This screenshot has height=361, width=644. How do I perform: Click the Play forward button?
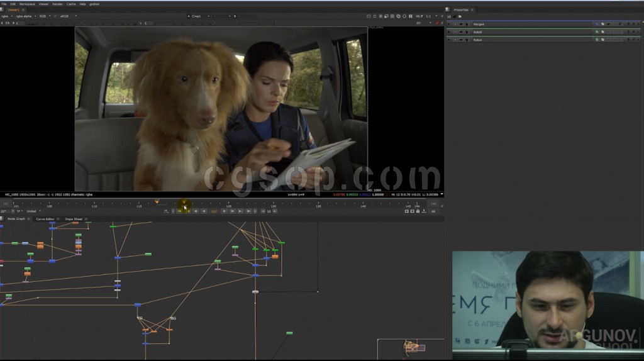(x=225, y=211)
